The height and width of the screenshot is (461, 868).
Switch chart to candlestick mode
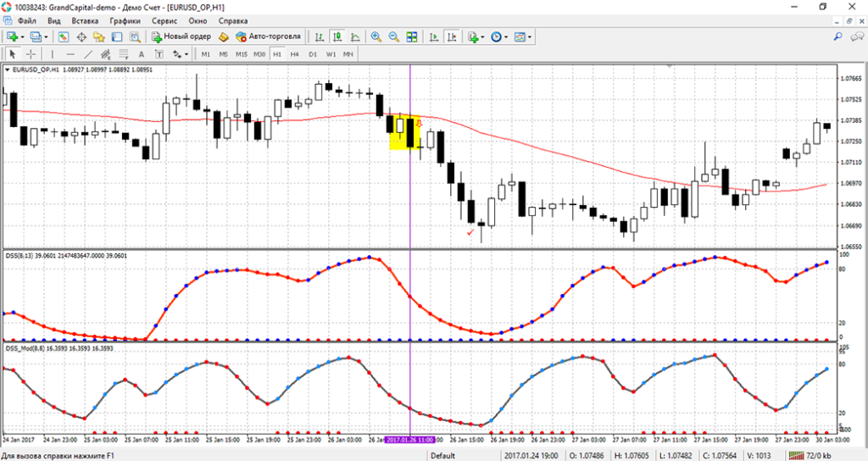[337, 37]
